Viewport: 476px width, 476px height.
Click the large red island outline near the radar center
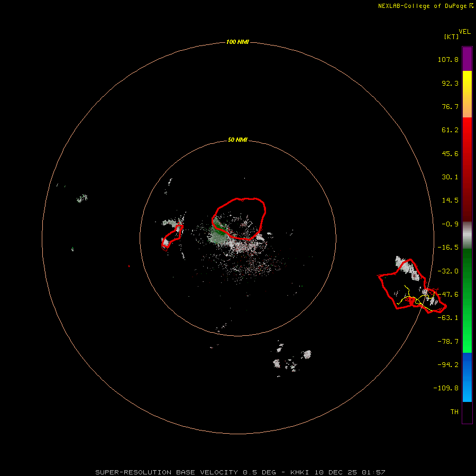(x=239, y=218)
